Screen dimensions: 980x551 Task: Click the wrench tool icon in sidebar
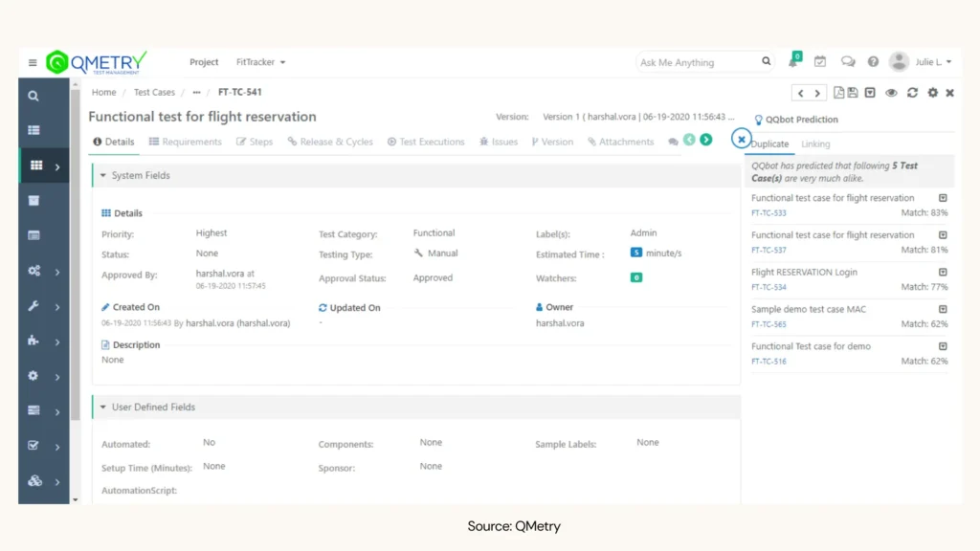pyautogui.click(x=33, y=307)
